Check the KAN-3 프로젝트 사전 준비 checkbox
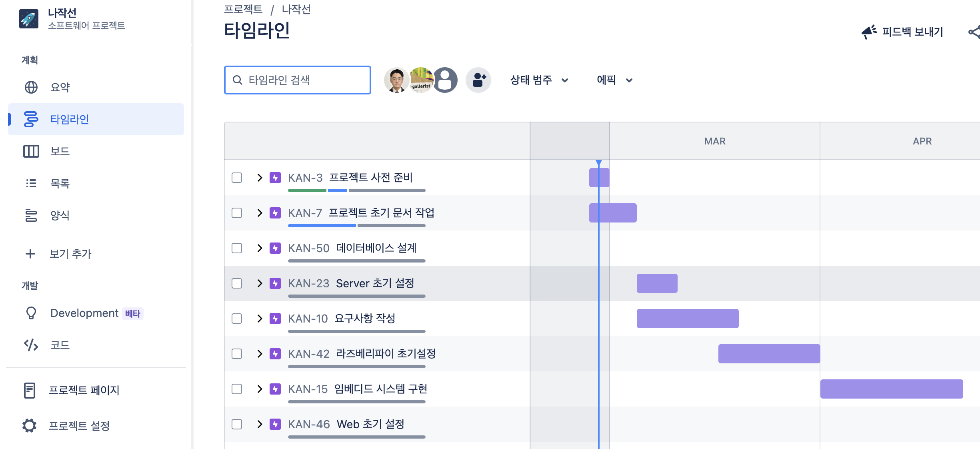Screen dimensions: 980x449 pyautogui.click(x=237, y=178)
